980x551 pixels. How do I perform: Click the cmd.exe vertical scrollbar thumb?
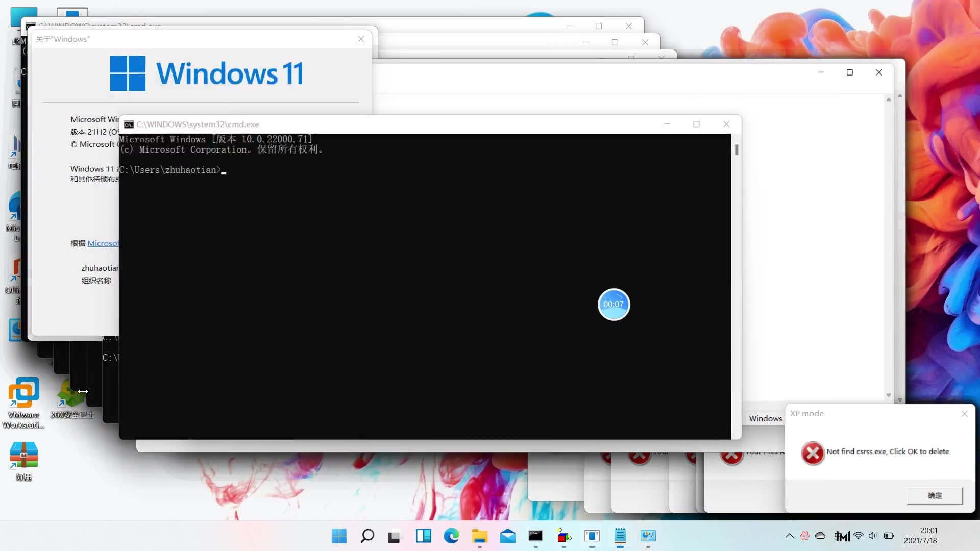(737, 150)
